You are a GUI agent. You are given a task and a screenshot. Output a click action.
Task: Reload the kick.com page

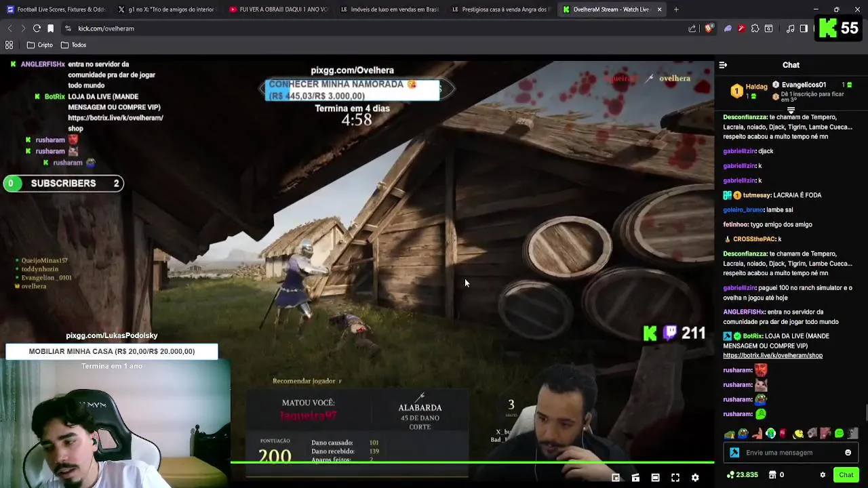37,28
